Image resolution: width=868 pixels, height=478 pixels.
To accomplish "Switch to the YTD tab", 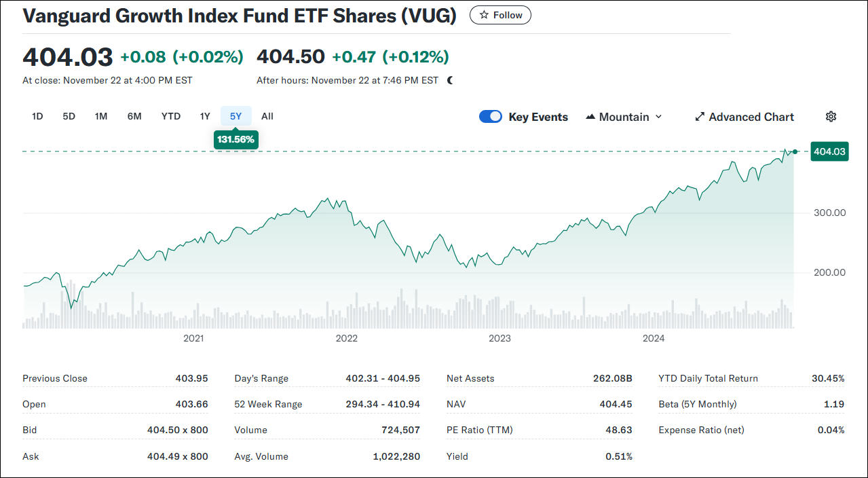I will coord(170,116).
